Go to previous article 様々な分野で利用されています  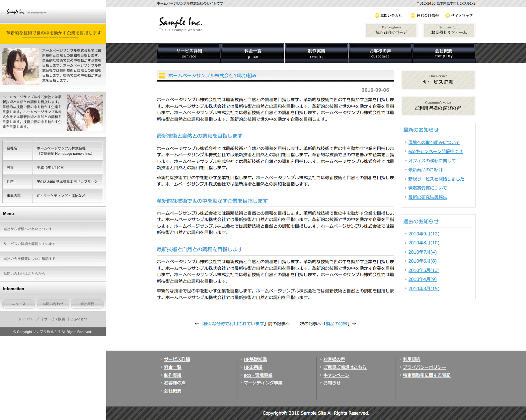tap(234, 324)
